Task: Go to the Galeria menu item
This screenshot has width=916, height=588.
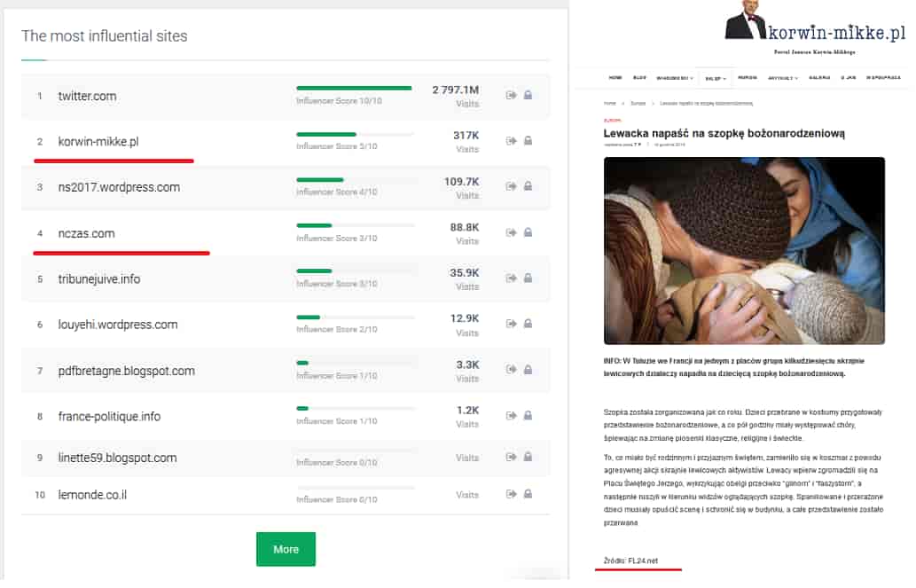Action: coord(819,77)
